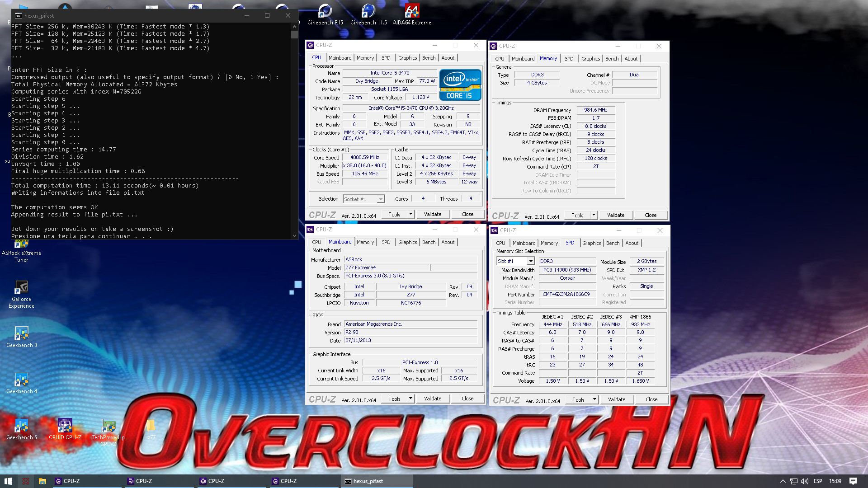Image resolution: width=868 pixels, height=488 pixels.
Task: Select Mainboard tab in the CPU window
Action: click(340, 58)
